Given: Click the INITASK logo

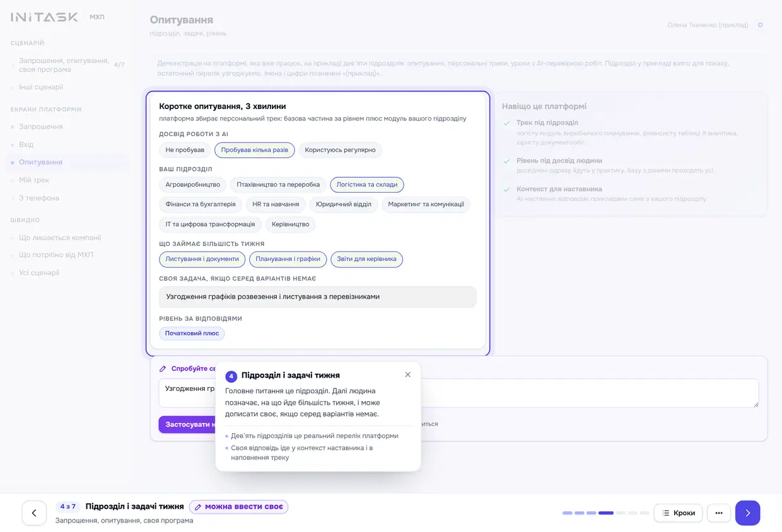Looking at the screenshot, I should coord(44,17).
